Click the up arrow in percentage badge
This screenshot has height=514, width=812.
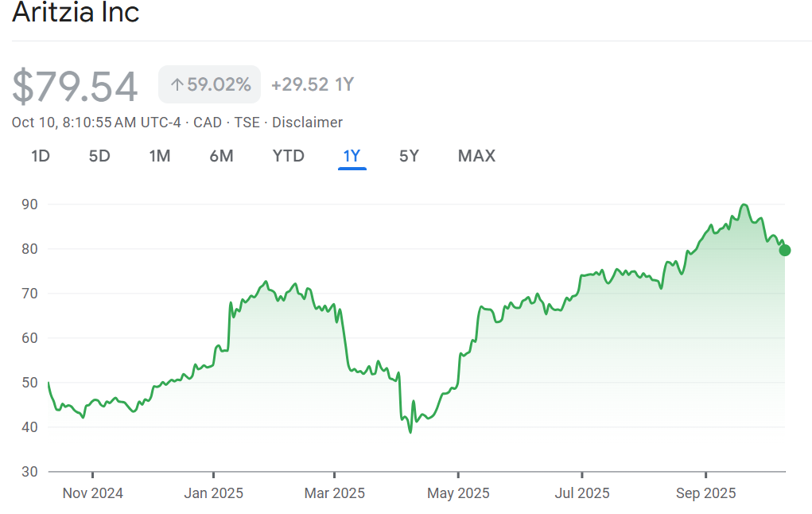click(x=177, y=84)
